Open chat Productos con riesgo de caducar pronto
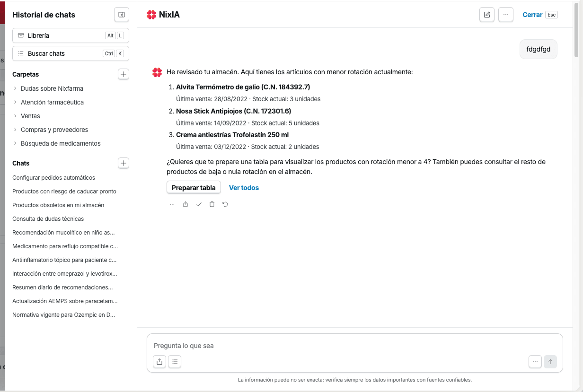This screenshot has height=392, width=583. pyautogui.click(x=64, y=192)
